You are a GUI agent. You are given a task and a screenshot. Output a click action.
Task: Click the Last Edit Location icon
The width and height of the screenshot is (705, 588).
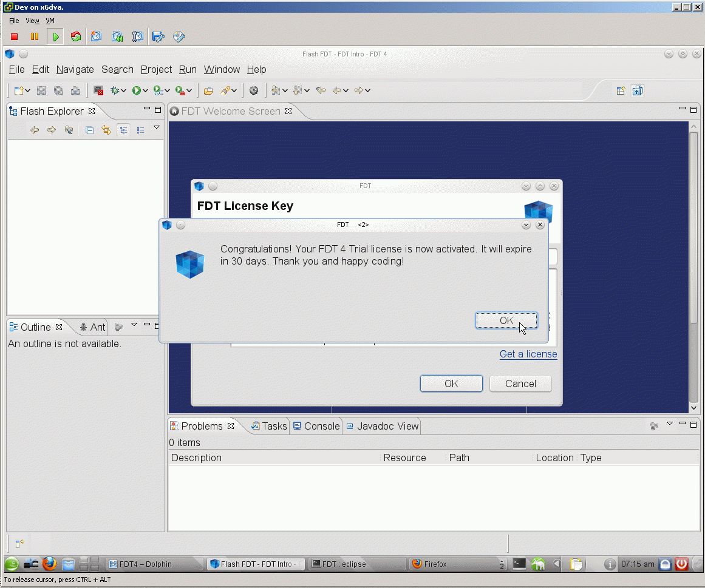[x=320, y=91]
